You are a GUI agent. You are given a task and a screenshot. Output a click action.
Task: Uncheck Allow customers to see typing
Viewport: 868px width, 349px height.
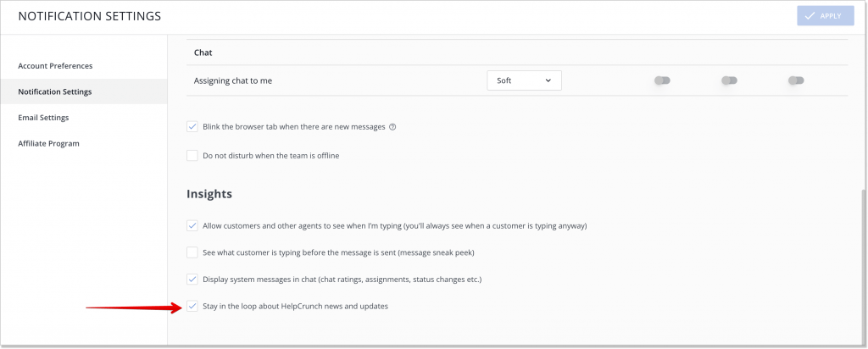point(192,225)
